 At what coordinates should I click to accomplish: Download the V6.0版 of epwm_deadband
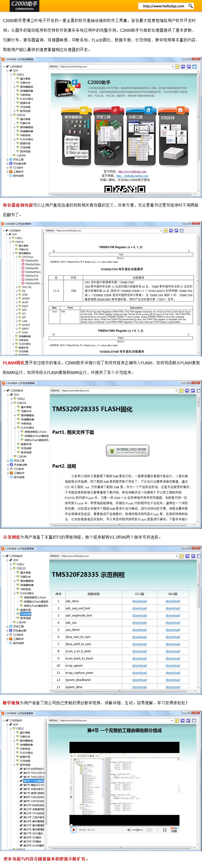pyautogui.click(x=173, y=680)
